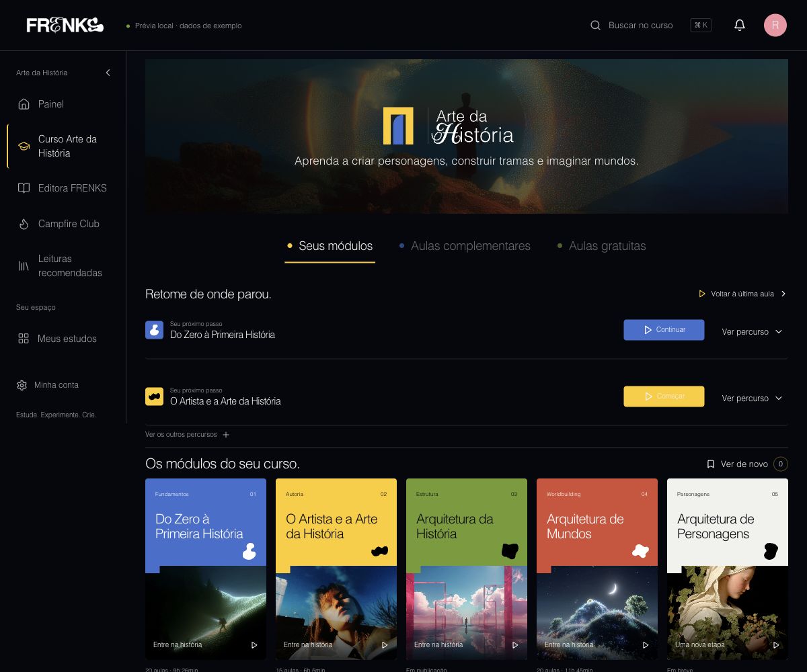Screen dimensions: 807x672
Task: Play icon on the Worldbuilding card
Action: point(646,645)
